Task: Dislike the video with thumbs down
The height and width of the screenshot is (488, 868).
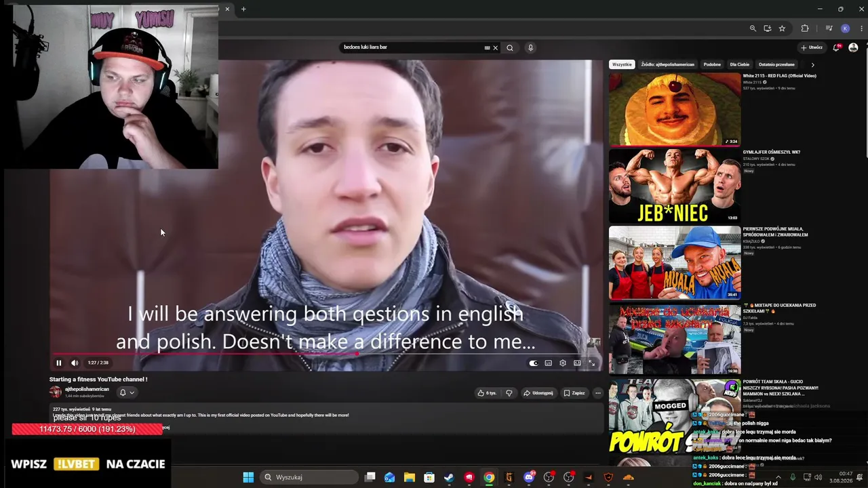Action: pos(509,393)
